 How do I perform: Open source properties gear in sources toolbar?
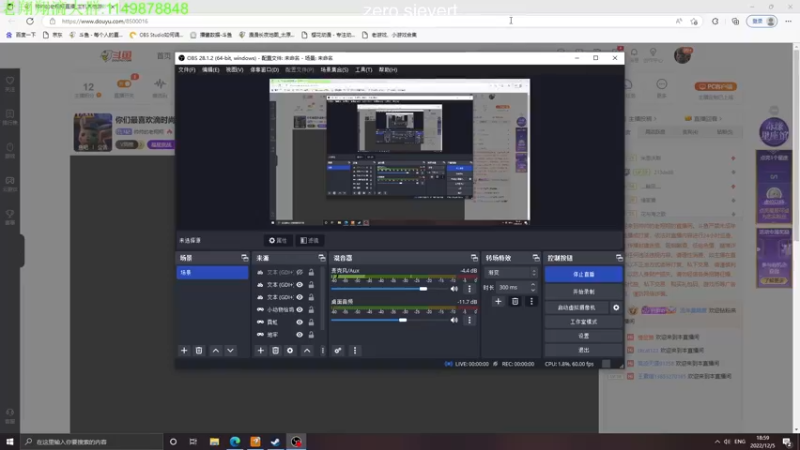click(x=290, y=351)
